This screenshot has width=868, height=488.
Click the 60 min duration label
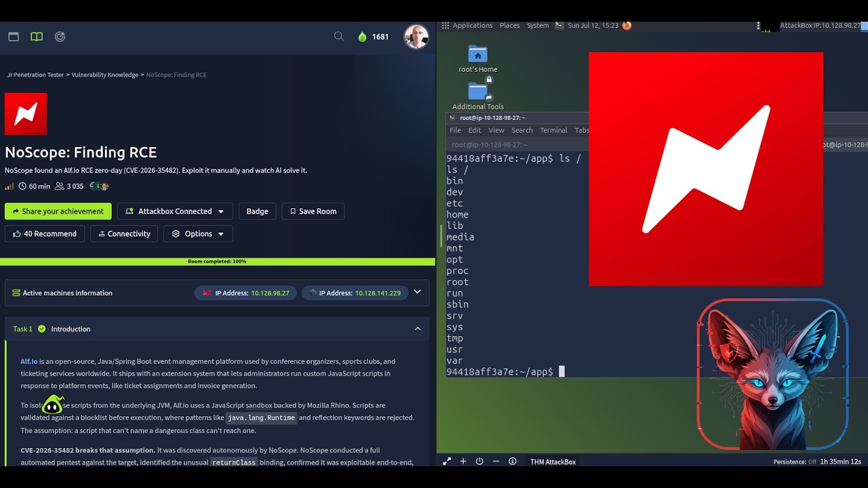[34, 186]
